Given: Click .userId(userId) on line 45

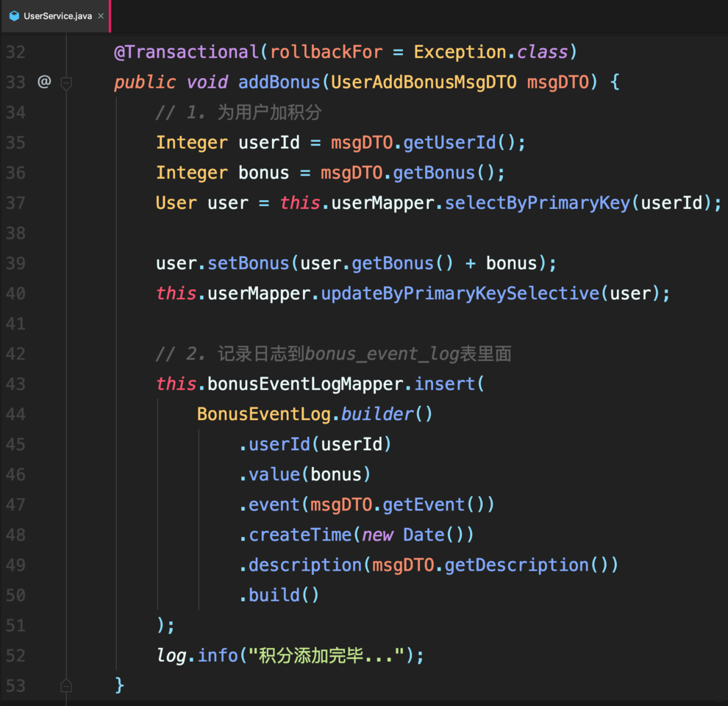Looking at the screenshot, I should coord(315,444).
